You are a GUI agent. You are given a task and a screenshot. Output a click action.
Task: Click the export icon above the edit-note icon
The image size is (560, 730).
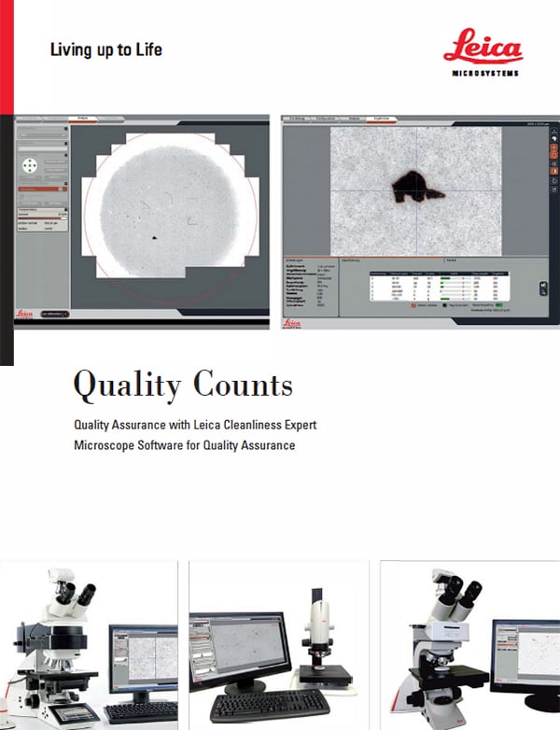click(x=554, y=181)
